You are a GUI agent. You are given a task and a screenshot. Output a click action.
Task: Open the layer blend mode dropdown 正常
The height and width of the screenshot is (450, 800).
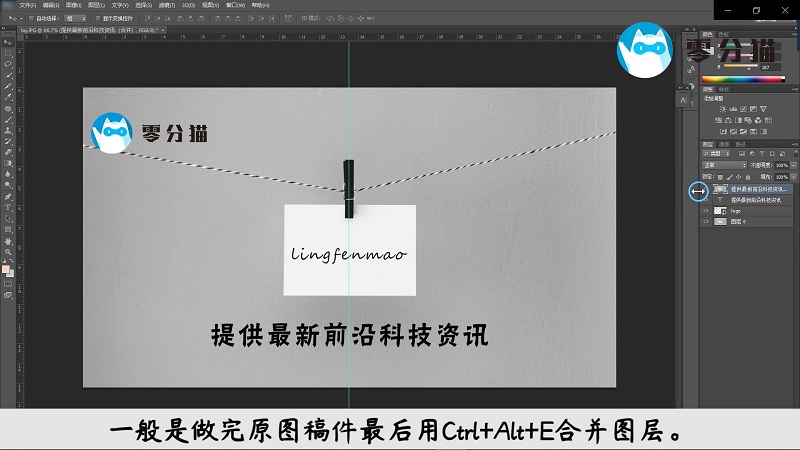click(x=722, y=165)
